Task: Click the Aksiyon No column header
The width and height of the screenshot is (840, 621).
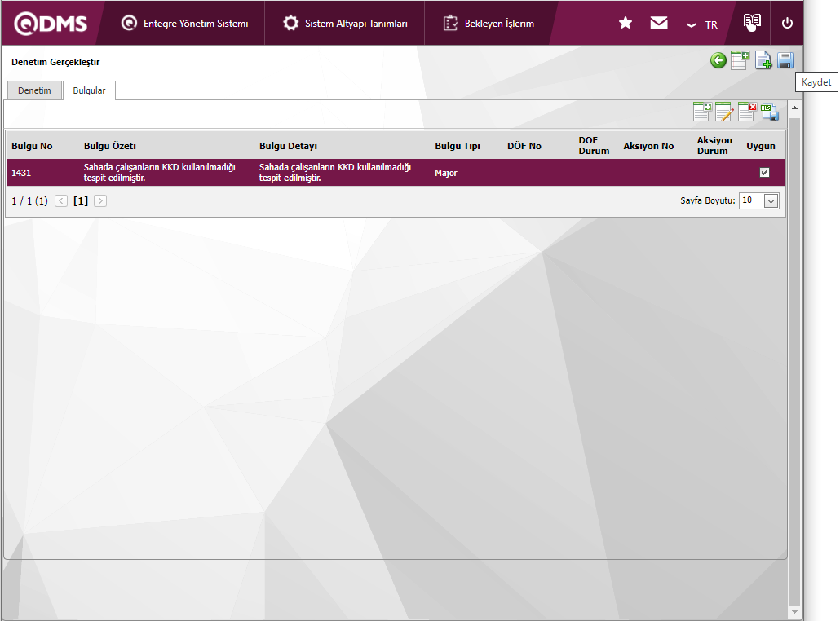Action: coord(648,146)
